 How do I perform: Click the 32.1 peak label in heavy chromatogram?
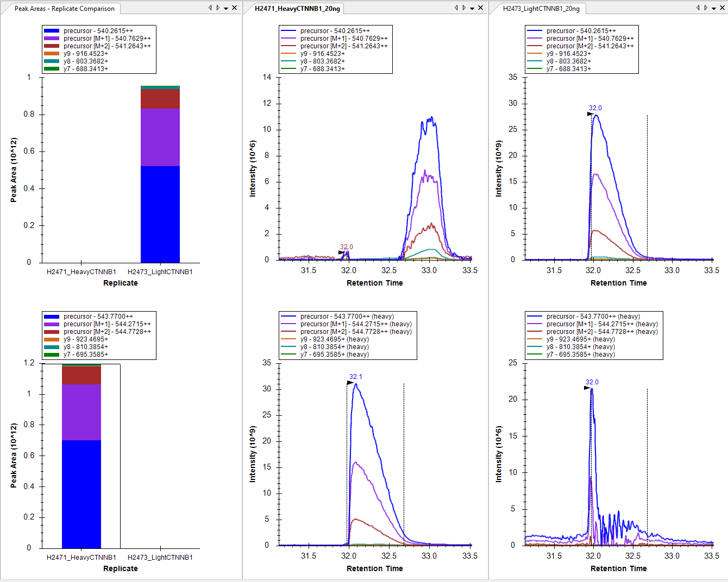click(355, 377)
